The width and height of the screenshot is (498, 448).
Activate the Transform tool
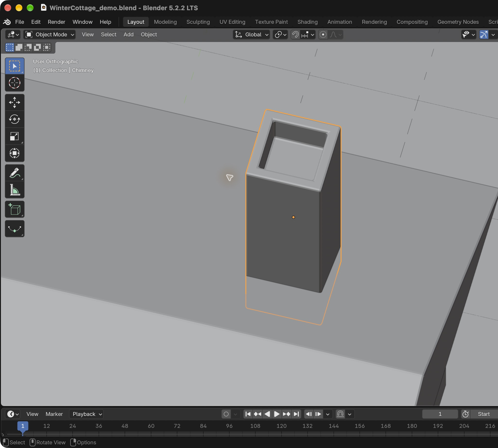pyautogui.click(x=15, y=153)
